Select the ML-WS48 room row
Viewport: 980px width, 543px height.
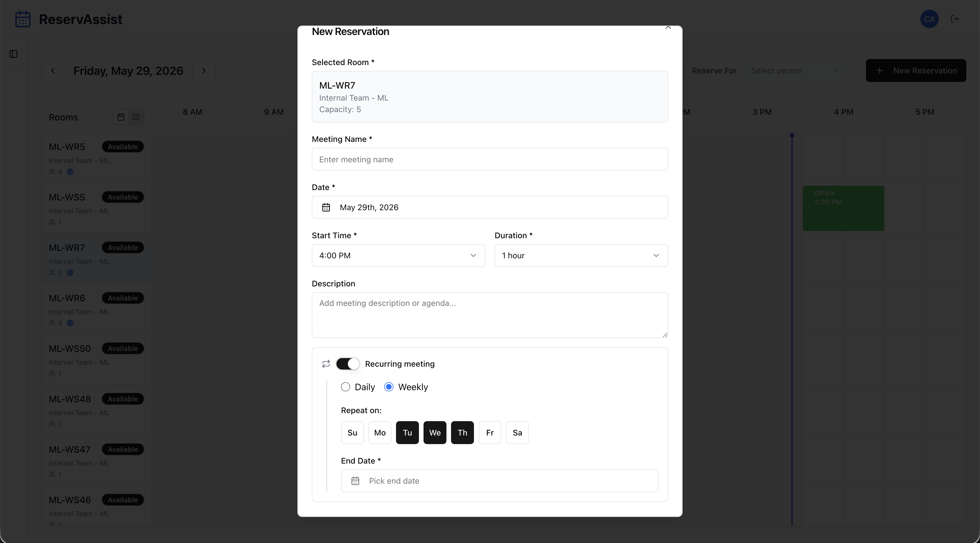coord(96,411)
